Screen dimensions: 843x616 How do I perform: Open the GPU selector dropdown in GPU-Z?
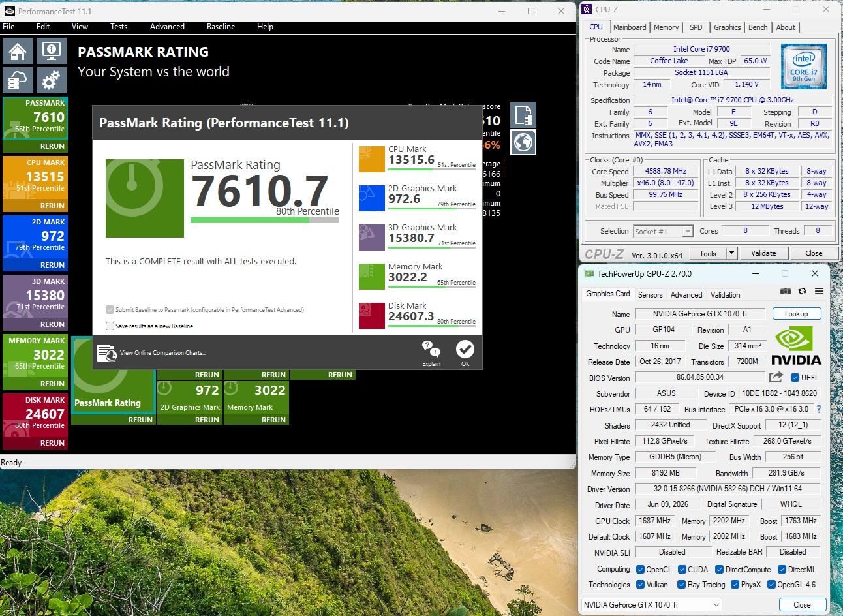click(651, 604)
